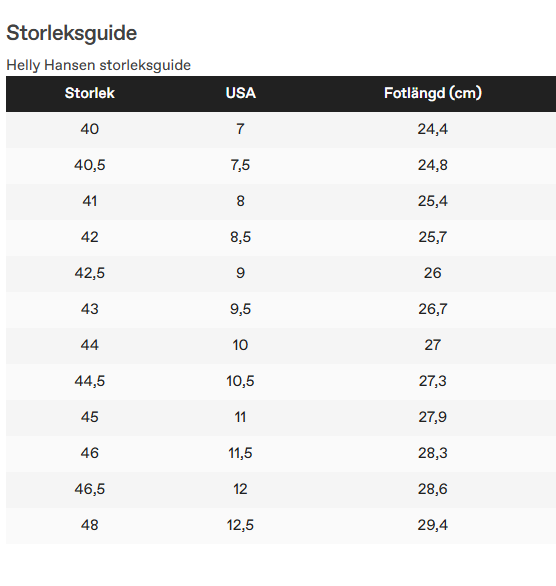The height and width of the screenshot is (586, 556).
Task: Select size 46,5 in Storlek column
Action: [90, 489]
